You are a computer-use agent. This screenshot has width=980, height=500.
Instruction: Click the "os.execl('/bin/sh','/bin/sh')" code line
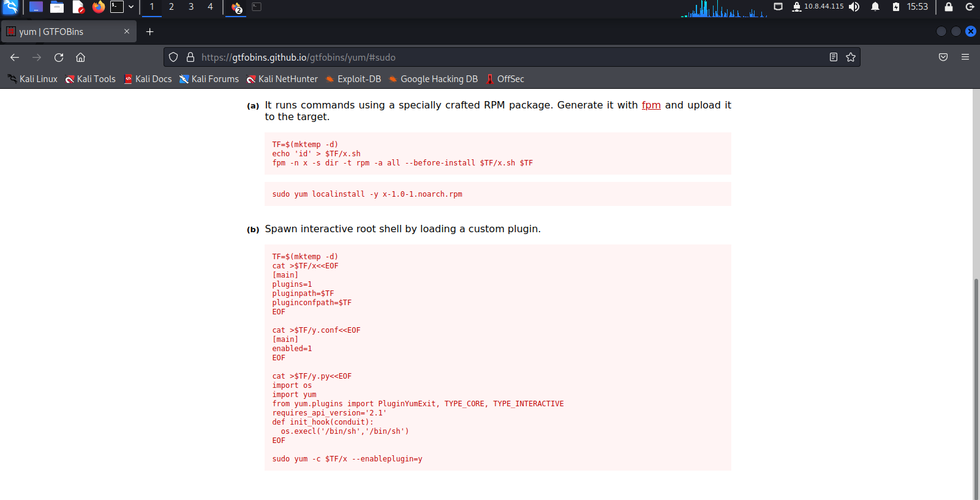click(345, 431)
